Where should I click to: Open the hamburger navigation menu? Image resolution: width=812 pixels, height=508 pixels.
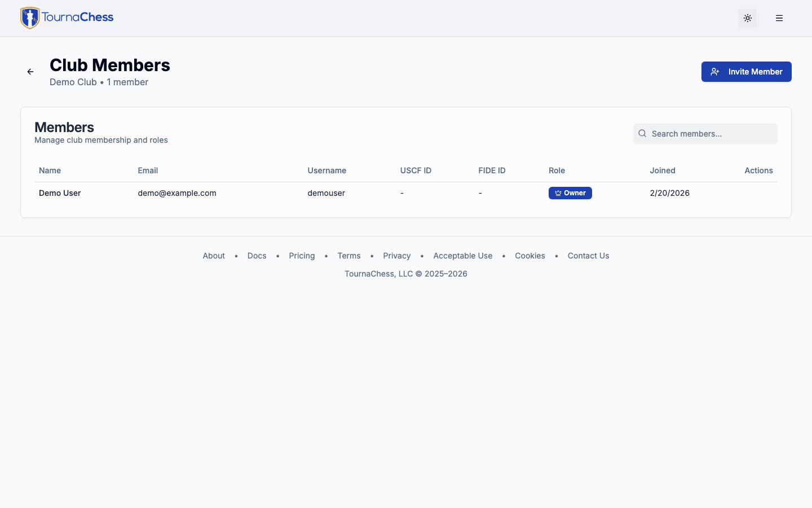tap(779, 18)
